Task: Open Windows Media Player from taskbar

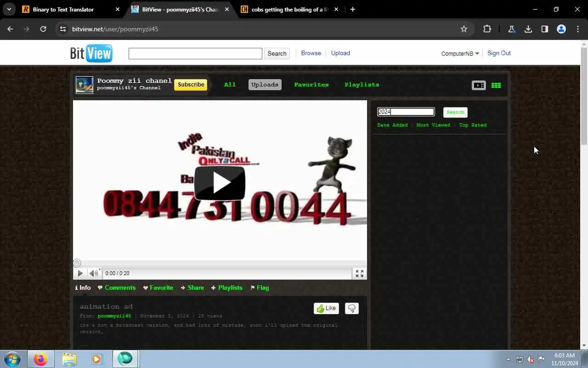Action: click(97, 359)
